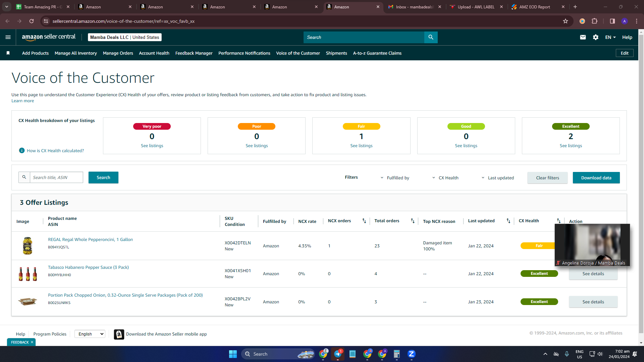Open the Chrome tab search dropdown
Image resolution: width=644 pixels, height=362 pixels.
click(x=7, y=7)
